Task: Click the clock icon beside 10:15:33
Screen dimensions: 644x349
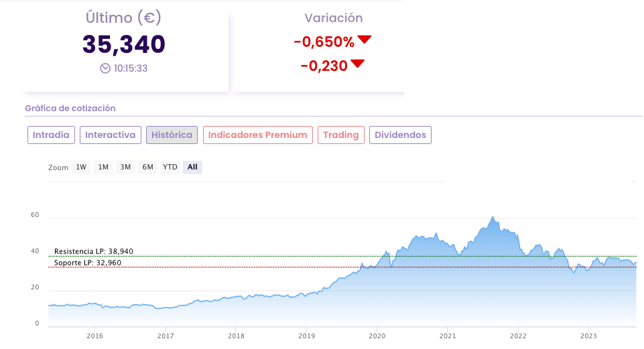Action: [x=105, y=68]
